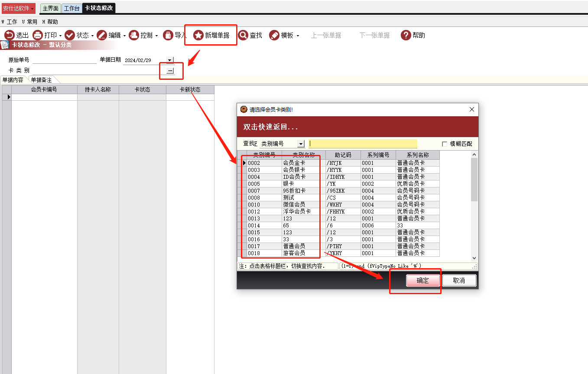Open the 单据日期 date picker dropdown
The height and width of the screenshot is (374, 588).
[170, 60]
